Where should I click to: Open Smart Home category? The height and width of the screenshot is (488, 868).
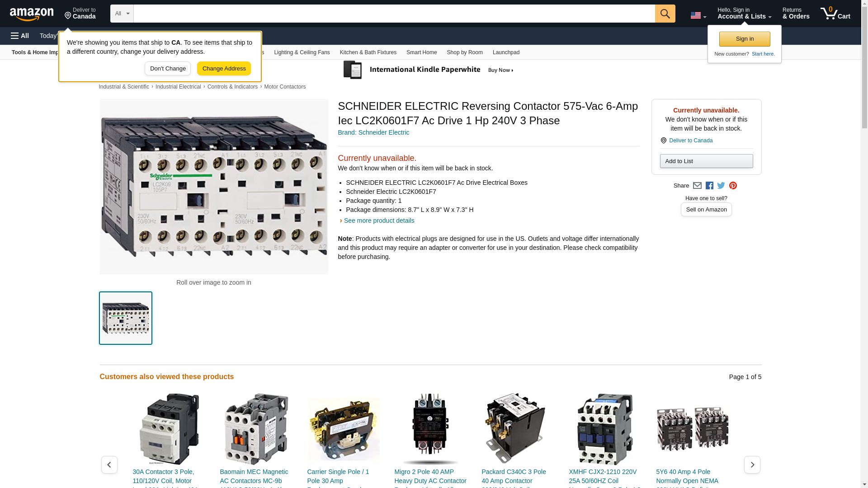tap(421, 52)
